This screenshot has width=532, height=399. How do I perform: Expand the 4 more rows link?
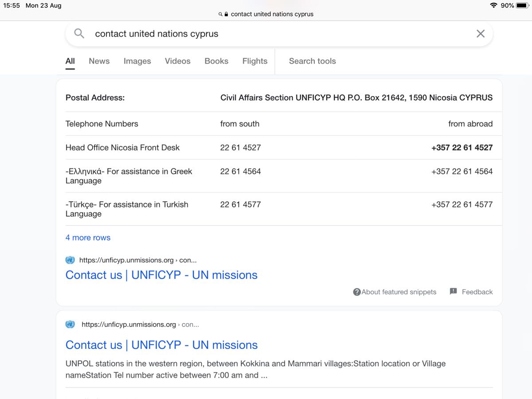[x=88, y=238]
